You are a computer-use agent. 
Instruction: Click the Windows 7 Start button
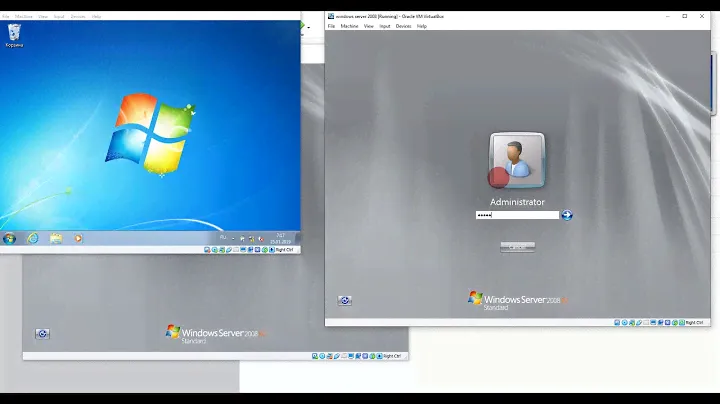(10, 238)
